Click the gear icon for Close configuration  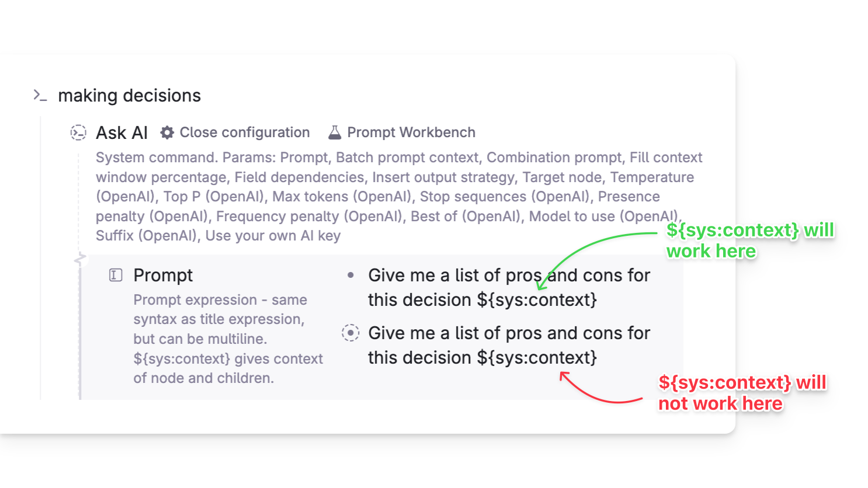coord(167,133)
